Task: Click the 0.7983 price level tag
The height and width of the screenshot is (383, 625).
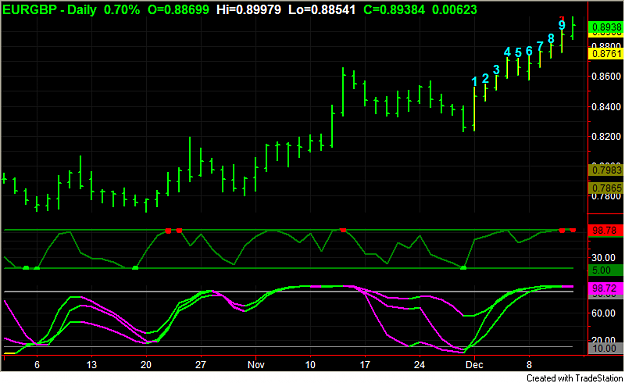Action: point(606,170)
